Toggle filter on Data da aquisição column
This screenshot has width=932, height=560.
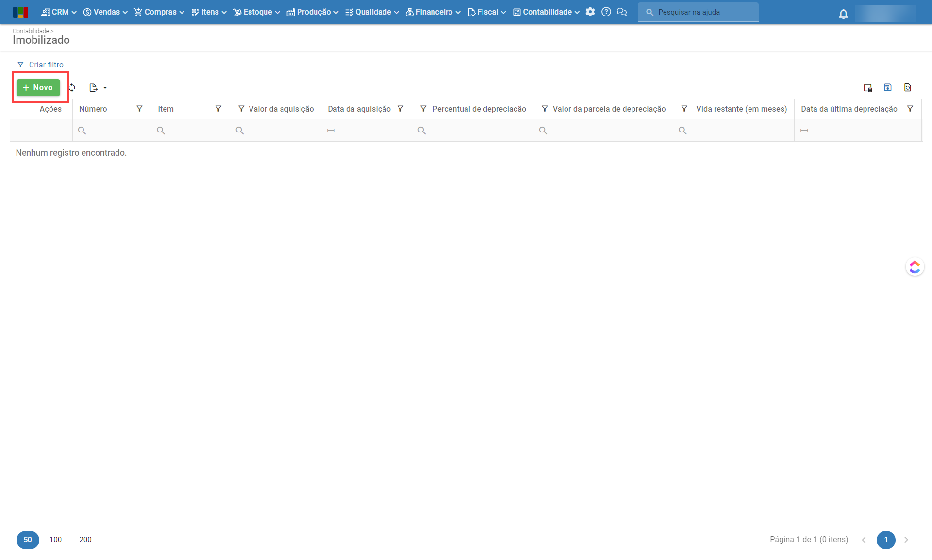400,109
